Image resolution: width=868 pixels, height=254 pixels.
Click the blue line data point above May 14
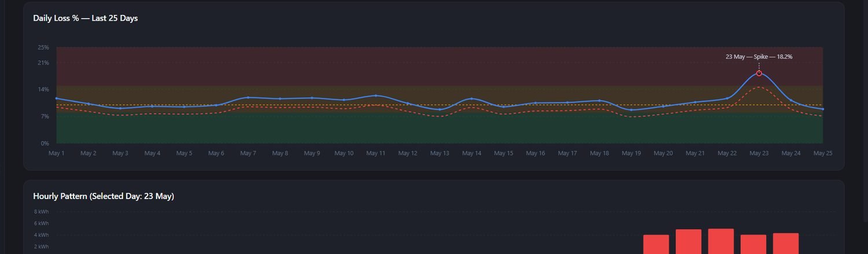click(x=472, y=99)
